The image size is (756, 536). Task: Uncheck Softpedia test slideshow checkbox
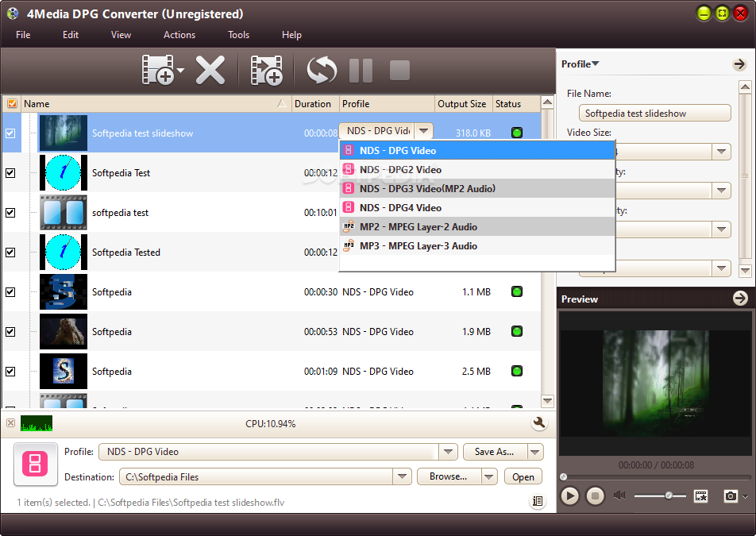10,133
